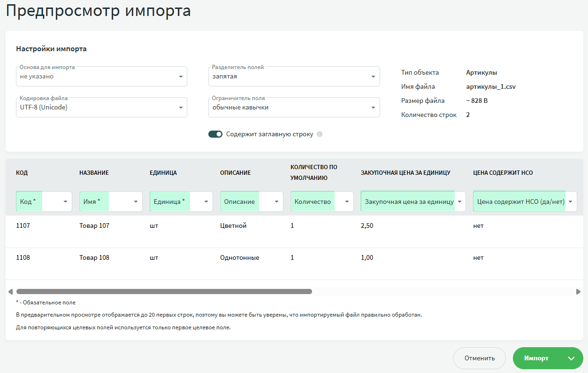This screenshot has width=588, height=373.
Task: Expand the 'Единица *' mapping dropdown
Action: pyautogui.click(x=181, y=202)
